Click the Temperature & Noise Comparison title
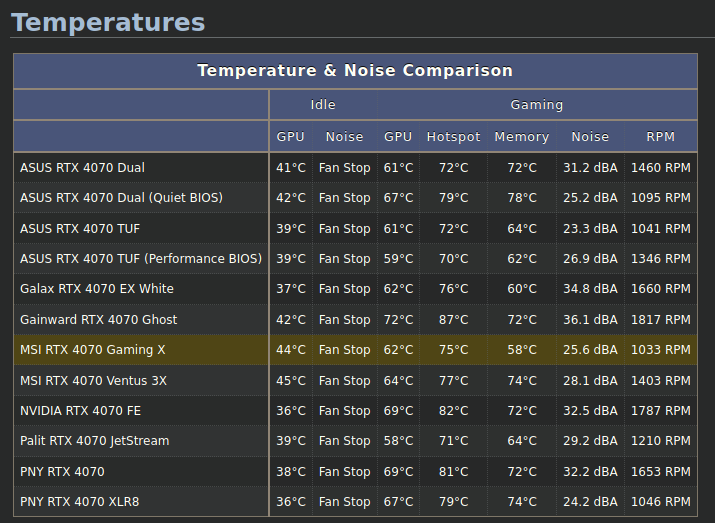This screenshot has width=715, height=523. tap(355, 71)
